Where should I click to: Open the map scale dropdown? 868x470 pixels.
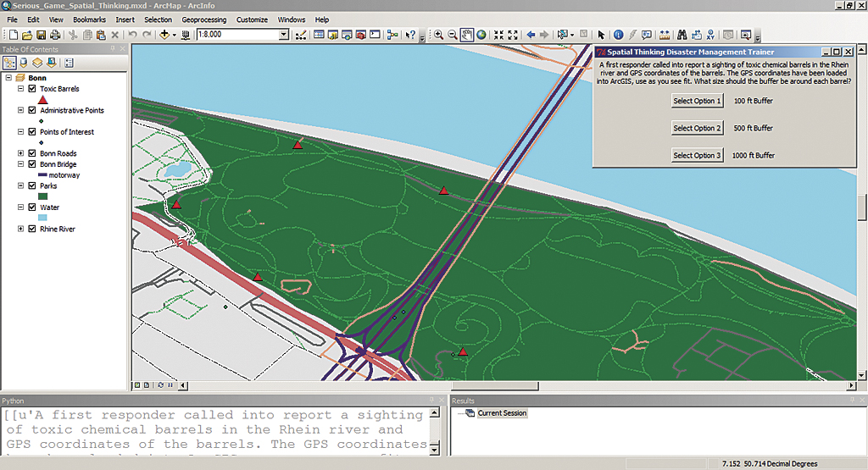(x=284, y=35)
